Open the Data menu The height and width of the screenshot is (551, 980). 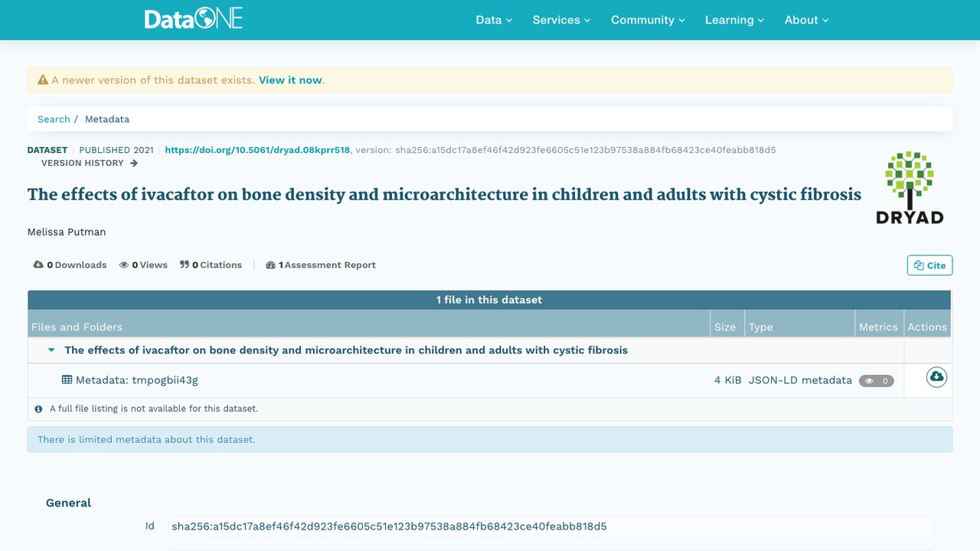point(494,20)
